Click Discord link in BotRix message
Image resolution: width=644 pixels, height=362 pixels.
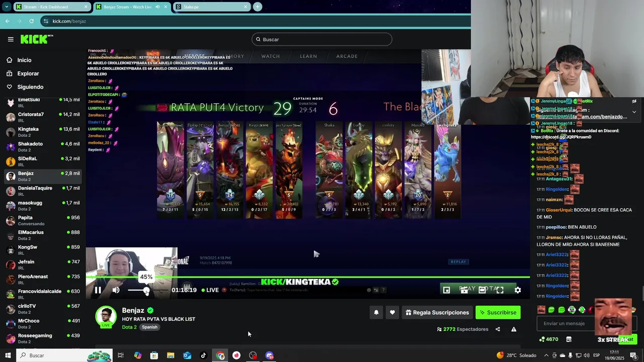click(561, 137)
